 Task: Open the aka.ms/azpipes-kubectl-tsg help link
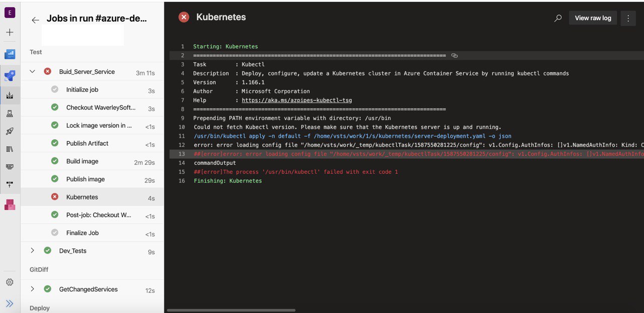click(297, 100)
